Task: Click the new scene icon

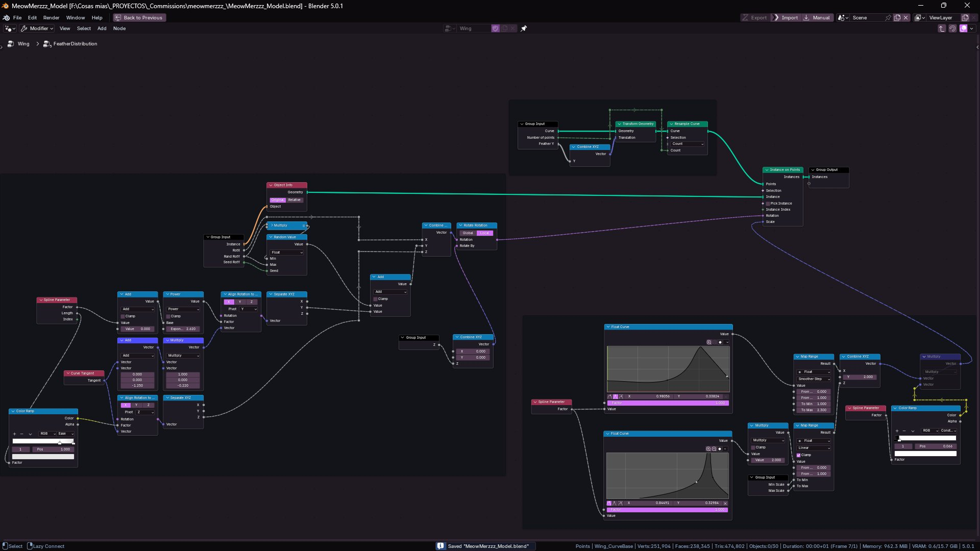Action: point(897,18)
